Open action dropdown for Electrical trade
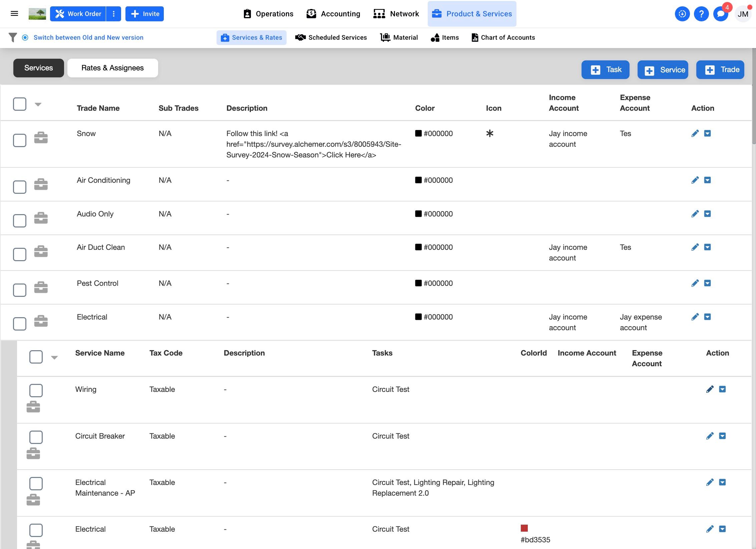 coord(707,317)
